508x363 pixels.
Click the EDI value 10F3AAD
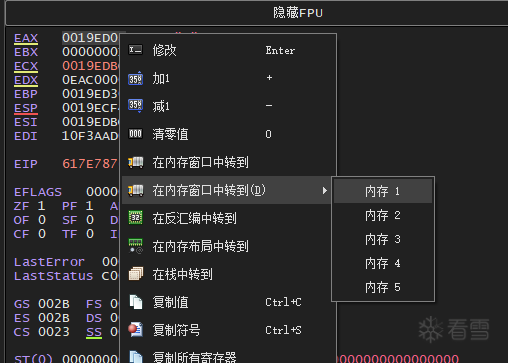90,136
